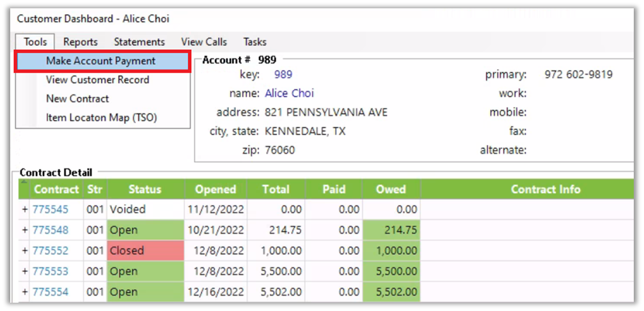
Task: Sort by Status column header
Action: click(145, 189)
